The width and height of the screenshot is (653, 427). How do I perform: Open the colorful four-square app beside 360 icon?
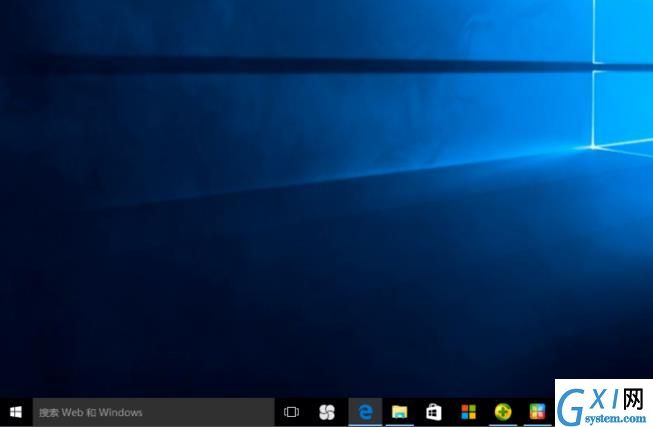pyautogui.click(x=537, y=412)
